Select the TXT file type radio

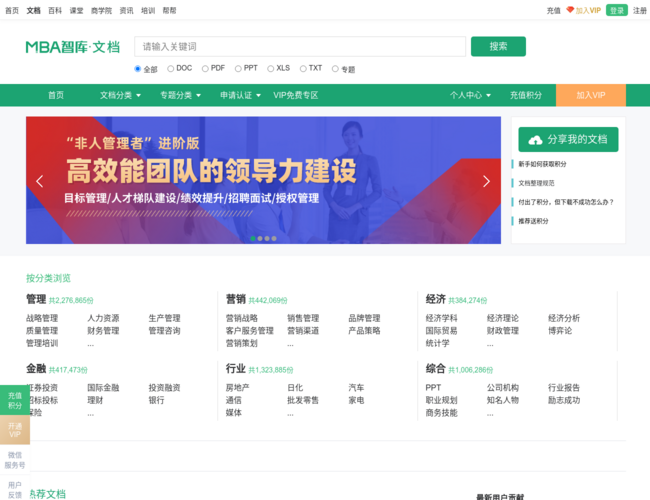303,69
